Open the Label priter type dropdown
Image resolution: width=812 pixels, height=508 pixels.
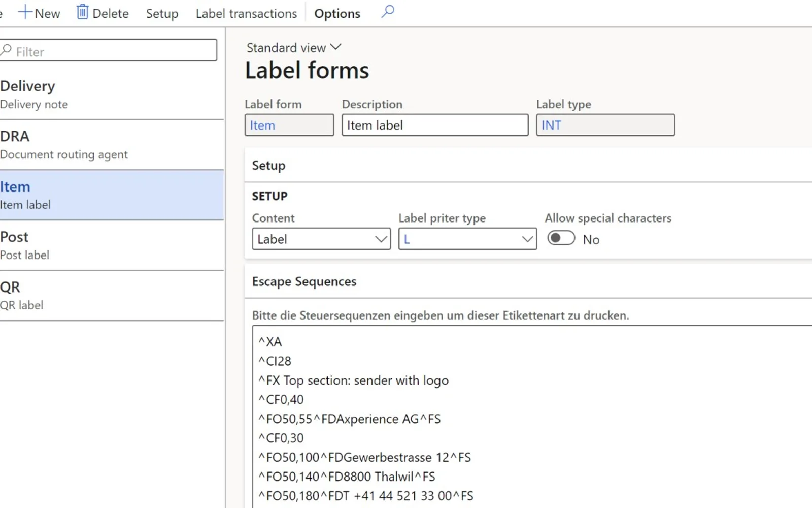click(x=467, y=239)
